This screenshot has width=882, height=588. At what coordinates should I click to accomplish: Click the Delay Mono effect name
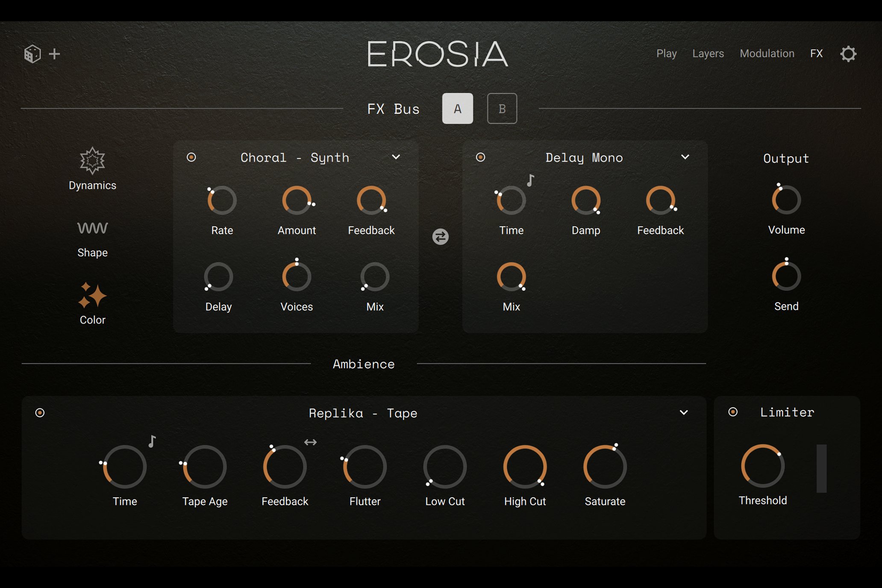(x=584, y=158)
